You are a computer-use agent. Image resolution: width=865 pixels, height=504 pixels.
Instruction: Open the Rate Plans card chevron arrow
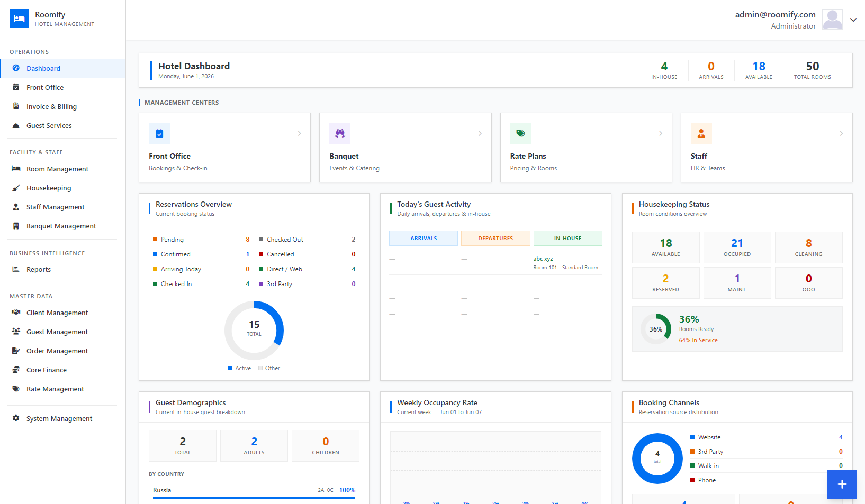click(x=661, y=133)
